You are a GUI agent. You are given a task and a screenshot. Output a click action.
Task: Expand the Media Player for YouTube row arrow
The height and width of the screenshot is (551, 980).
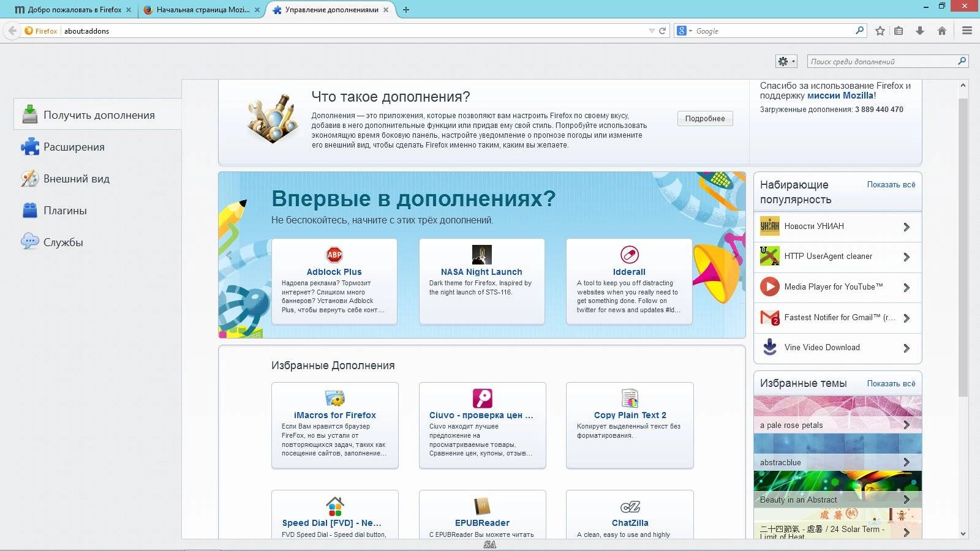point(907,288)
